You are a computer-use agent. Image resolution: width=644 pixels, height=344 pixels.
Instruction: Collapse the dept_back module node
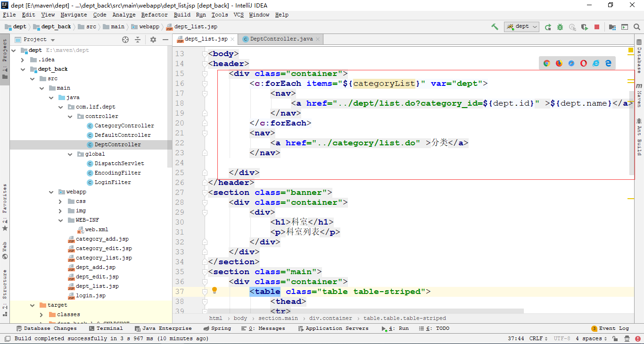22,69
